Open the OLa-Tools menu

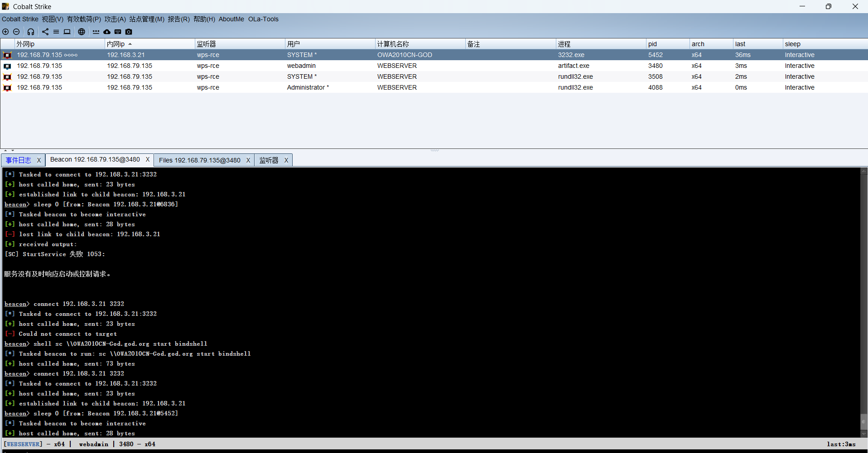263,19
